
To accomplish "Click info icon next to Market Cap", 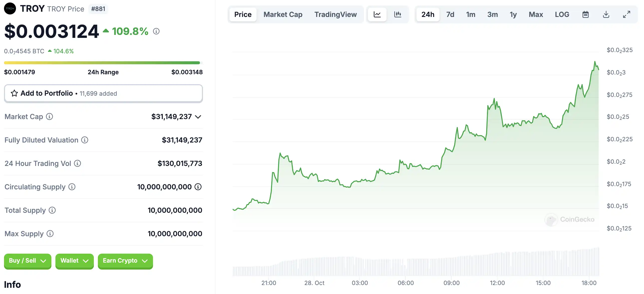I will (49, 117).
